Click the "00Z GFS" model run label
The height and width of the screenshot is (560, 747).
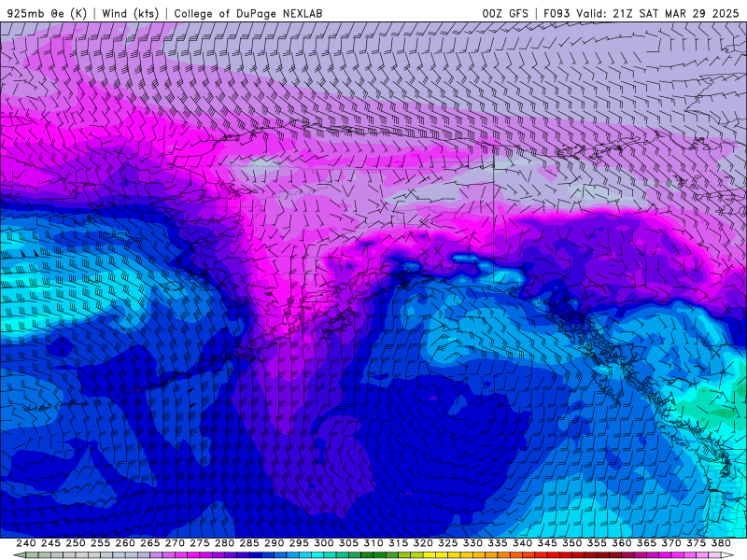(505, 13)
